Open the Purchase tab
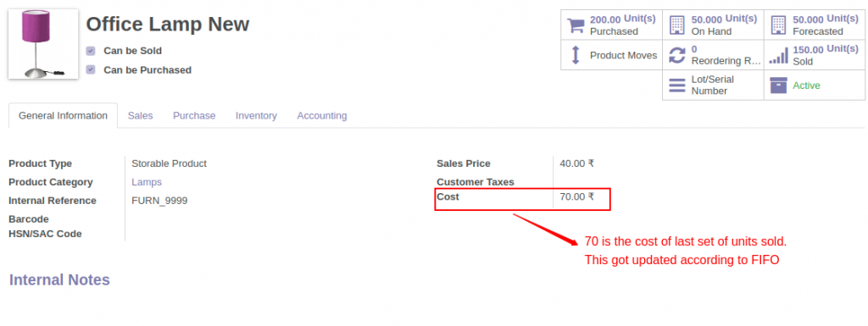 194,115
